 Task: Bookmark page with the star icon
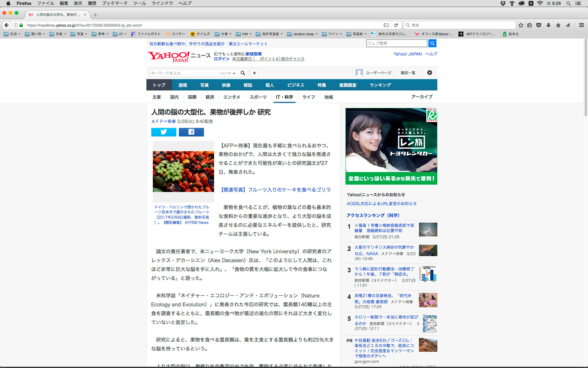click(521, 25)
